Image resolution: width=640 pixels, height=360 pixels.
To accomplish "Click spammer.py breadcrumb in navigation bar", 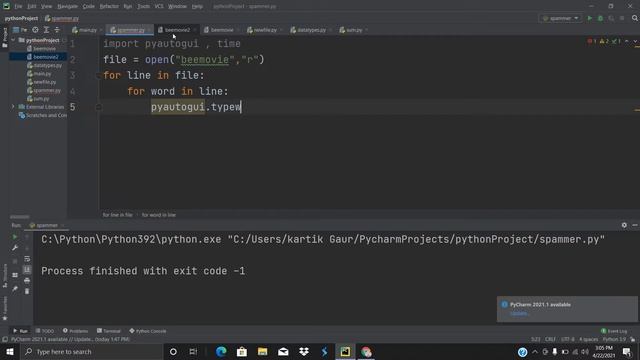I will [62, 18].
